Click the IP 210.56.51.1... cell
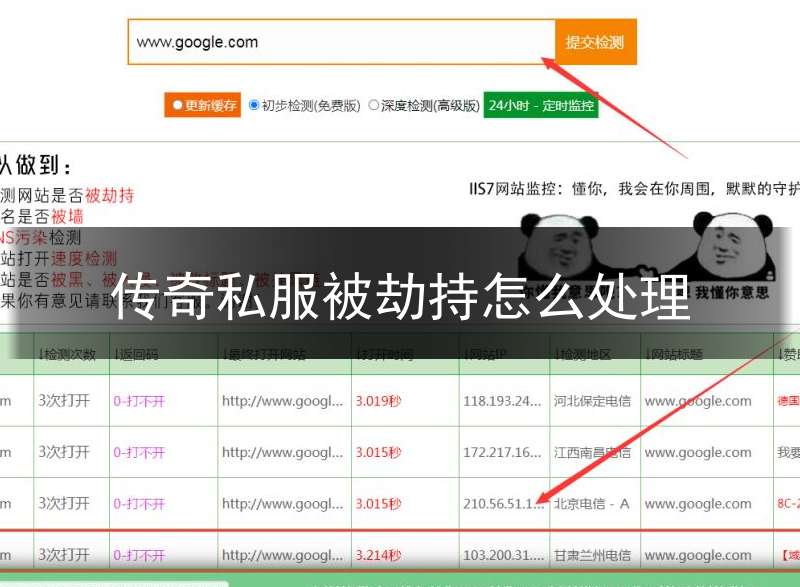 503,503
